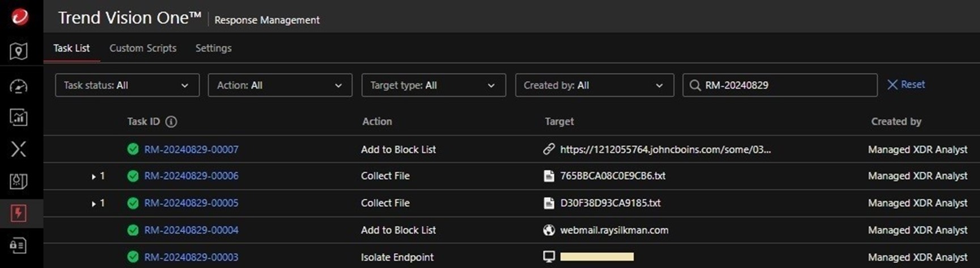Expand the RM-20240829-00005 task row

pos(94,203)
